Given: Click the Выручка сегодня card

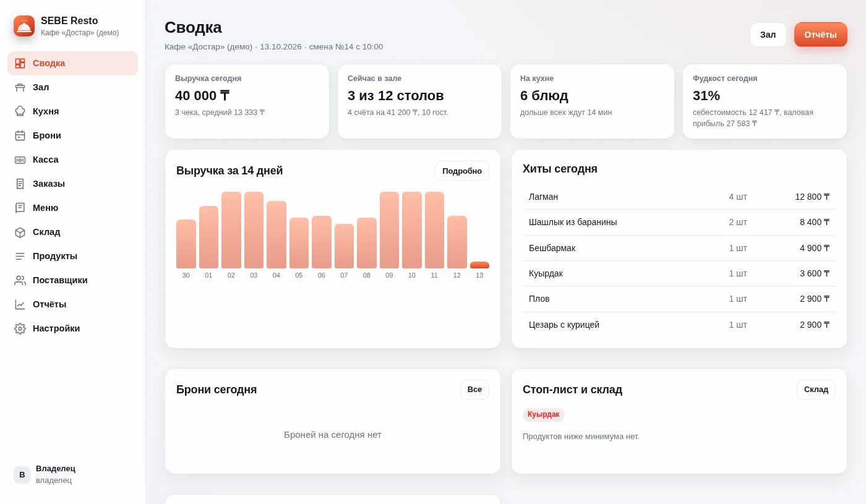Looking at the screenshot, I should click(x=247, y=101).
